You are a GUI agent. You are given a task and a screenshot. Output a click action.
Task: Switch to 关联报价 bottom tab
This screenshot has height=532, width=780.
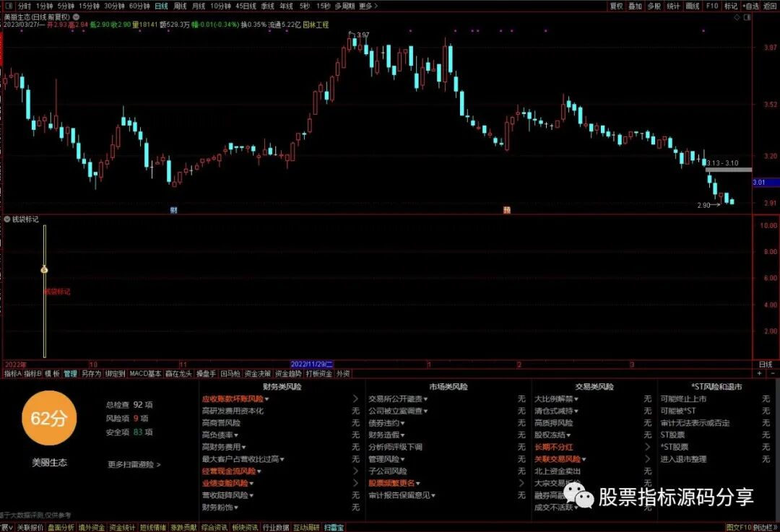[x=30, y=528]
